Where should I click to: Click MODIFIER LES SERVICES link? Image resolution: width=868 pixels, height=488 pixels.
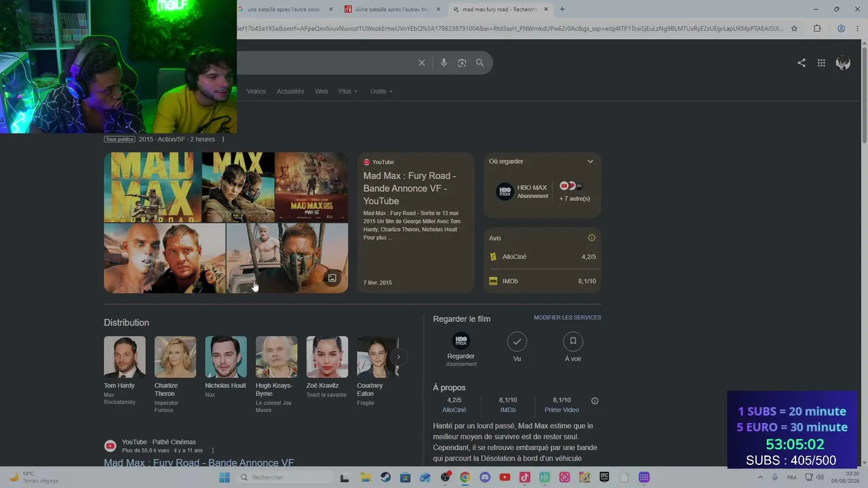coord(568,318)
